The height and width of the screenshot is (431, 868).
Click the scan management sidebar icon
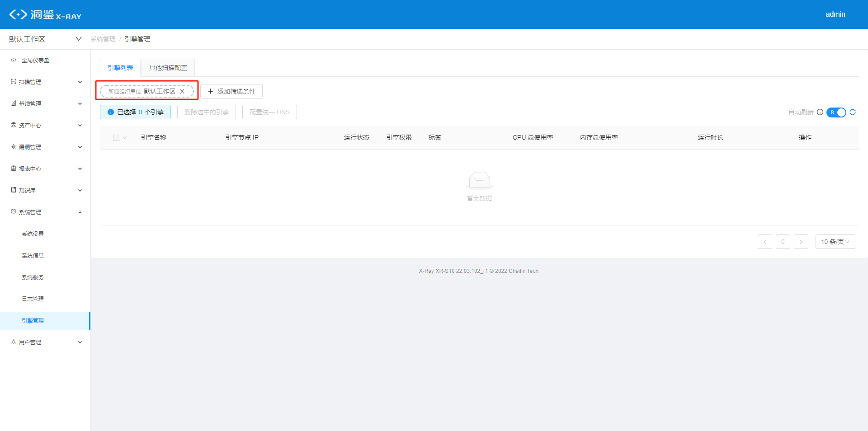[14, 82]
